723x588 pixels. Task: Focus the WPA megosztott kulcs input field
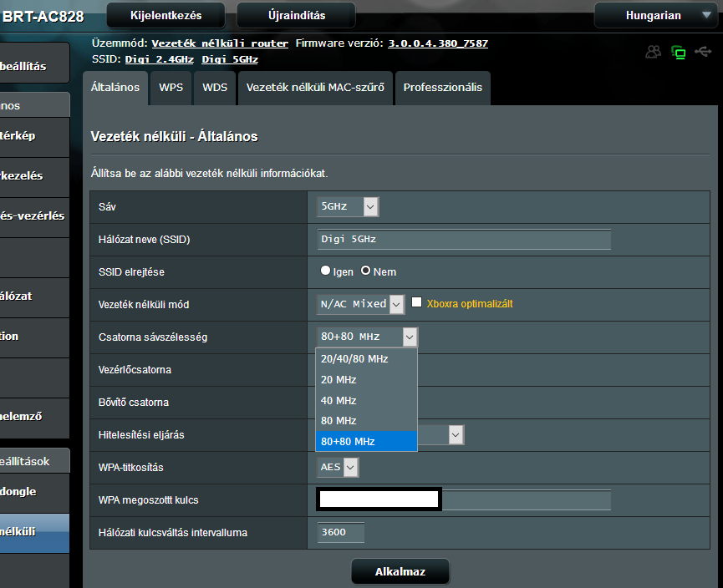(465, 500)
